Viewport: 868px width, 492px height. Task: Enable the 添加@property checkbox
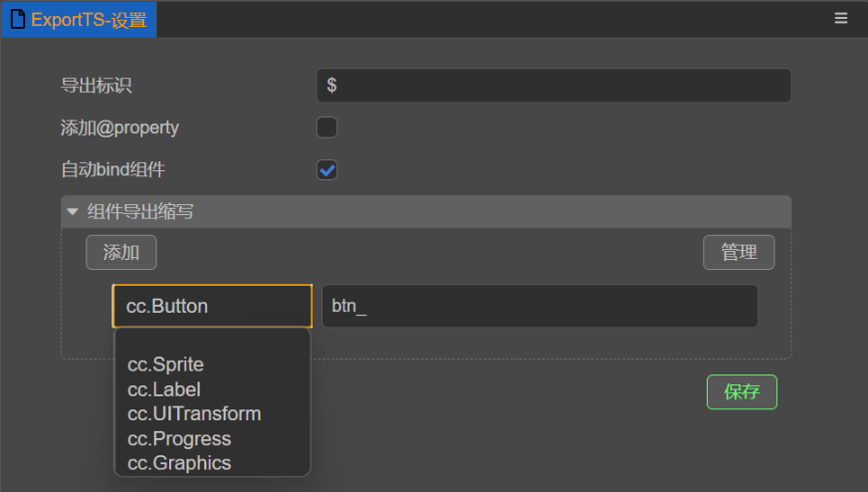tap(326, 127)
